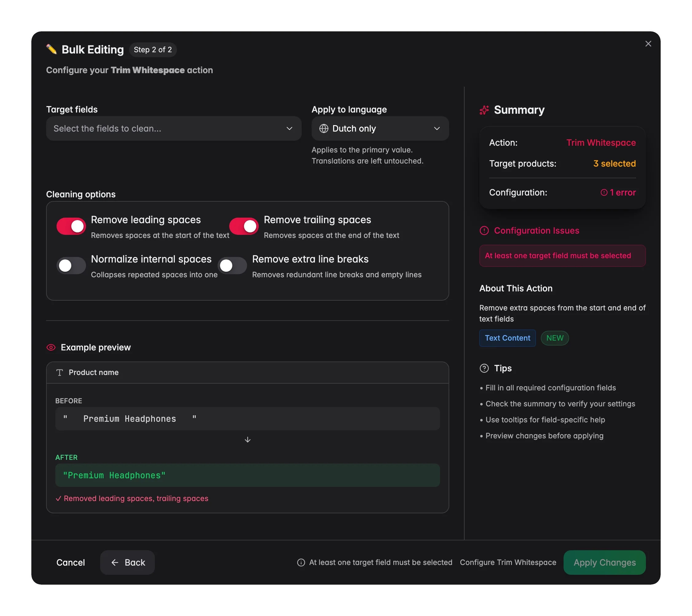Click the question mark icon beside Tips
This screenshot has width=692, height=616.
(484, 369)
